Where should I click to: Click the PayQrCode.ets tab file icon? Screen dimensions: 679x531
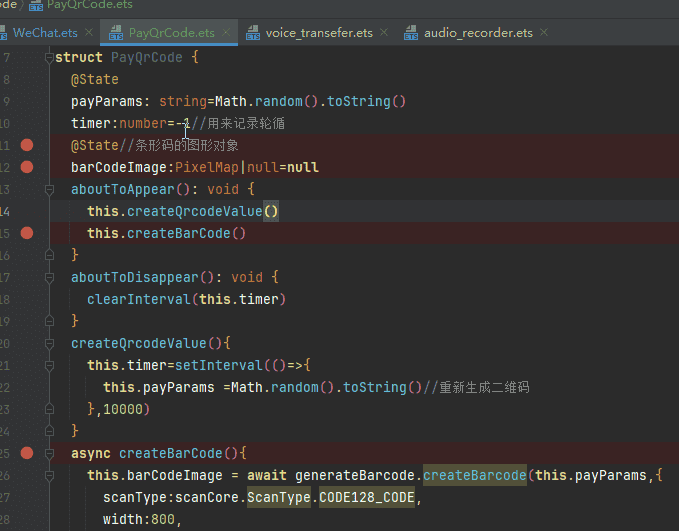(x=116, y=33)
